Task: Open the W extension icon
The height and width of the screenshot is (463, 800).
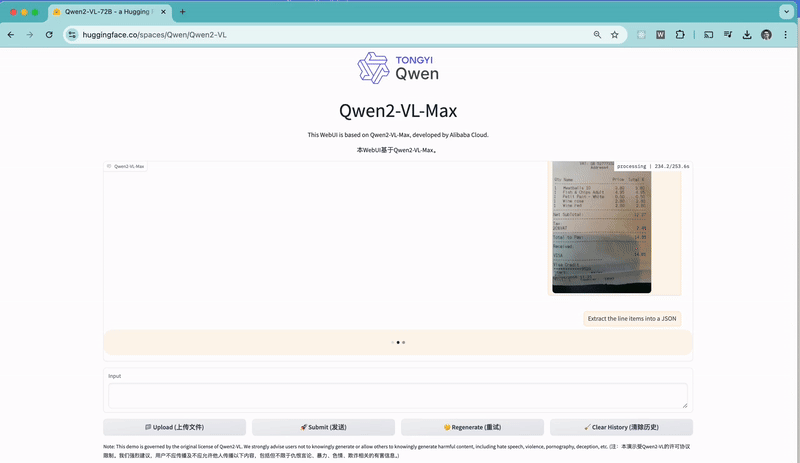Action: coord(660,35)
